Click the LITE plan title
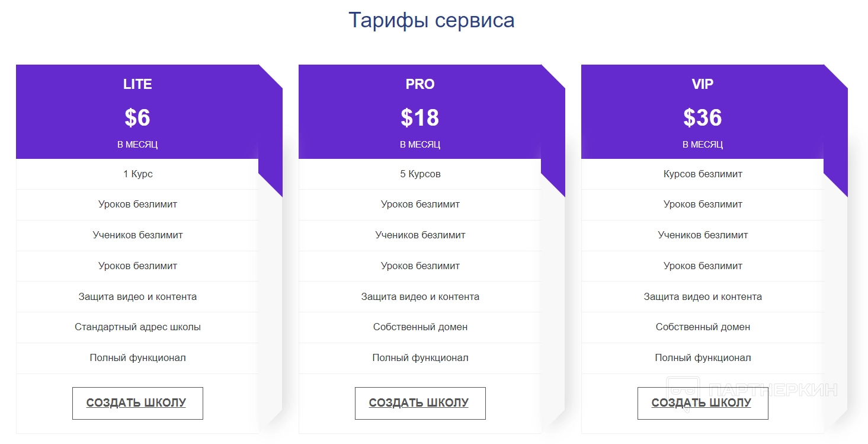This screenshot has width=868, height=444. click(137, 84)
